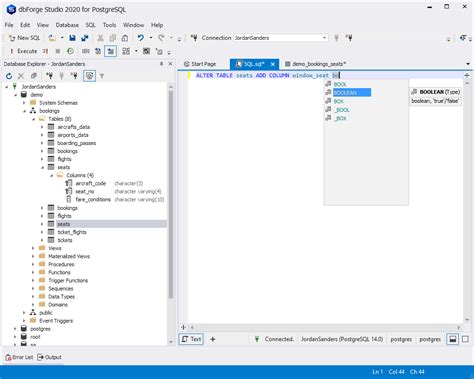Click the Execute Current Statement icon
Viewport: 474px width, 379px height.
[x=45, y=51]
